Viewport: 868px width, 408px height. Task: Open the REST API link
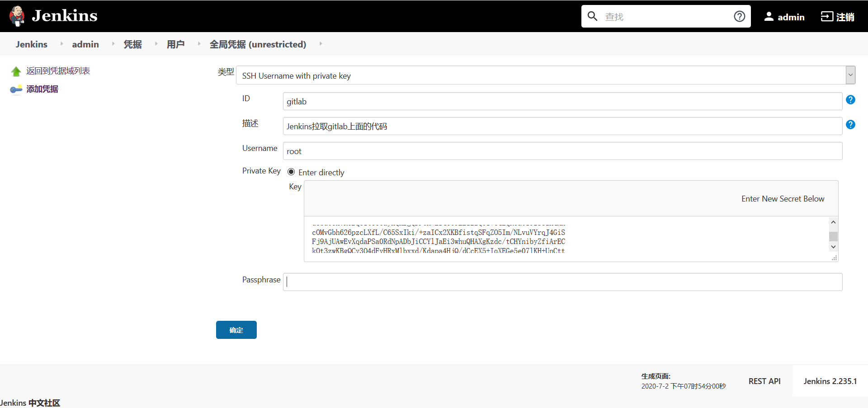click(764, 381)
